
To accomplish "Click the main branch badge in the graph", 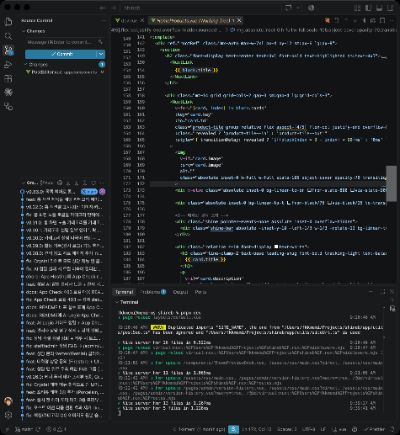I will pyautogui.click(x=89, y=192).
